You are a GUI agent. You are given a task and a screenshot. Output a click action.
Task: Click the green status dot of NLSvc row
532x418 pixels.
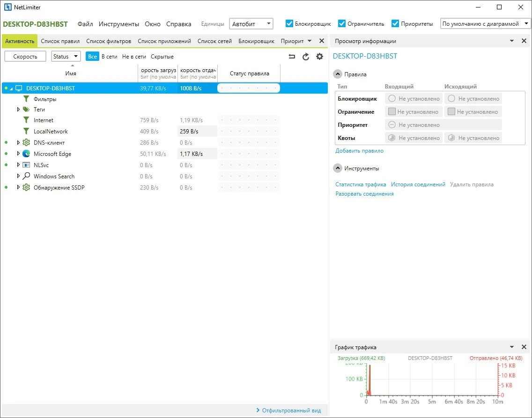[6, 165]
